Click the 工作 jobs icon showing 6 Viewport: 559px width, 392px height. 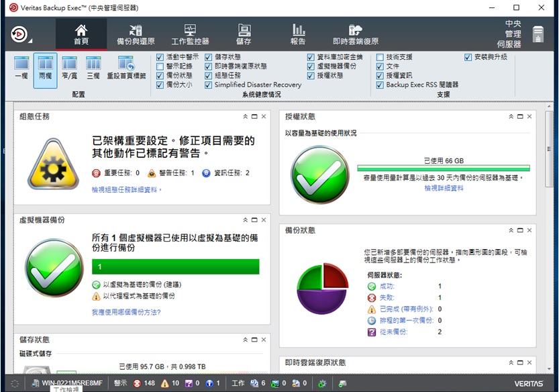pyautogui.click(x=254, y=383)
